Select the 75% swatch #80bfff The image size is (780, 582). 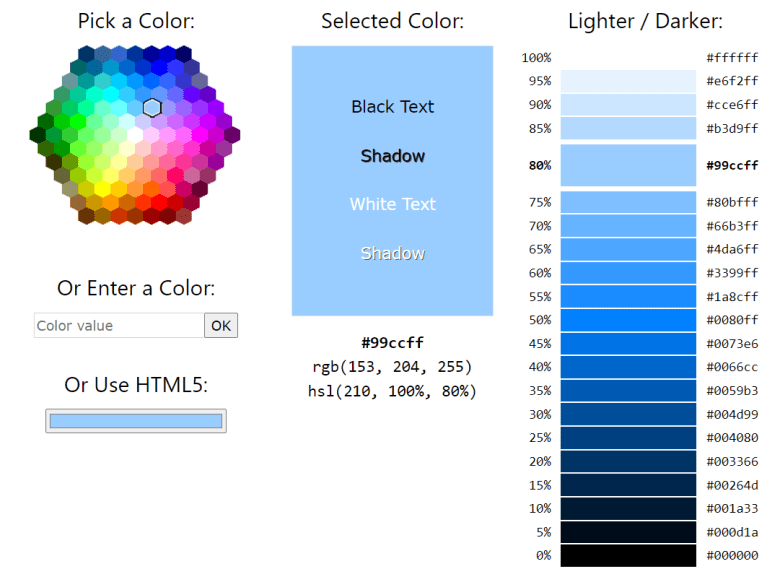click(628, 202)
